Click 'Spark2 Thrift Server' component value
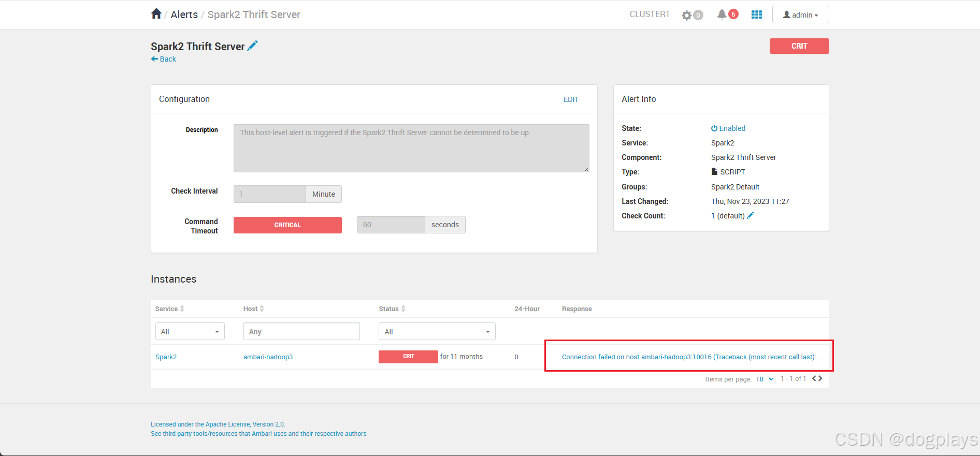Screen dimensions: 980x456 coord(743,157)
